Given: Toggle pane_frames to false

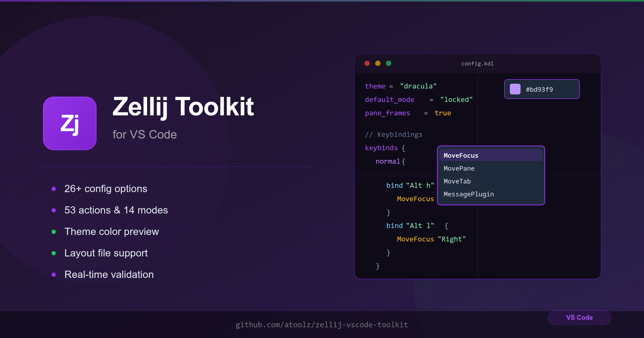Looking at the screenshot, I should [x=442, y=113].
